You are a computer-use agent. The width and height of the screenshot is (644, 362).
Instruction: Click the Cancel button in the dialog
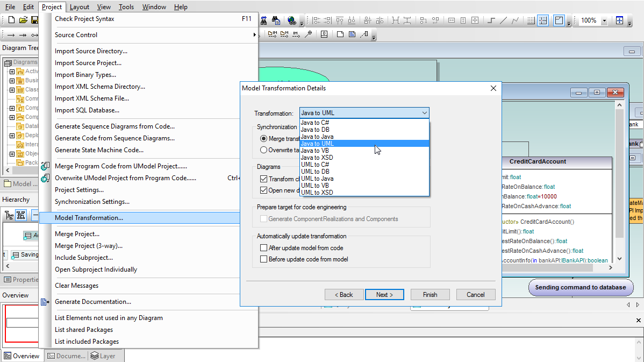coord(476,295)
